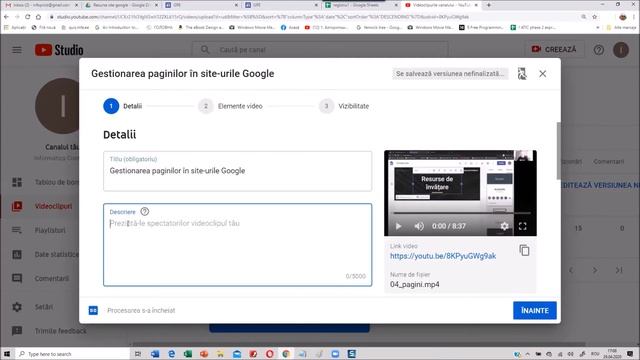
Task: Toggle fullscreen on the video preview
Action: tap(522, 226)
